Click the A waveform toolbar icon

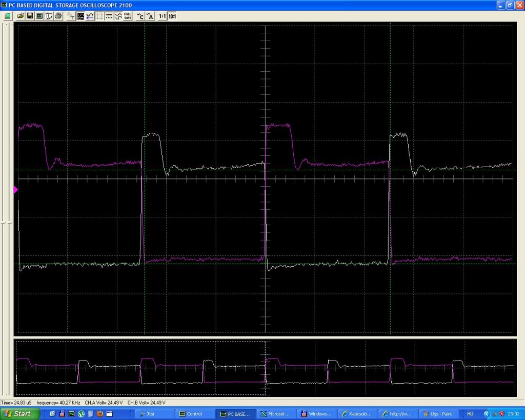click(150, 16)
